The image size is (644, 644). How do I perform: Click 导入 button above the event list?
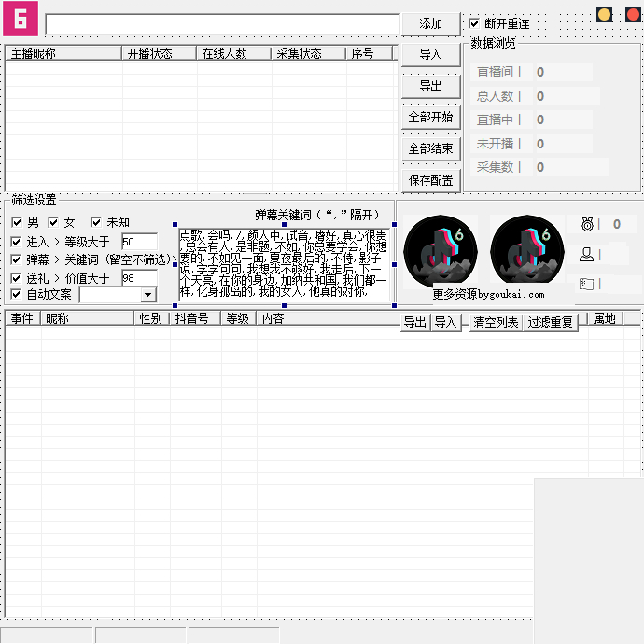coord(446,322)
